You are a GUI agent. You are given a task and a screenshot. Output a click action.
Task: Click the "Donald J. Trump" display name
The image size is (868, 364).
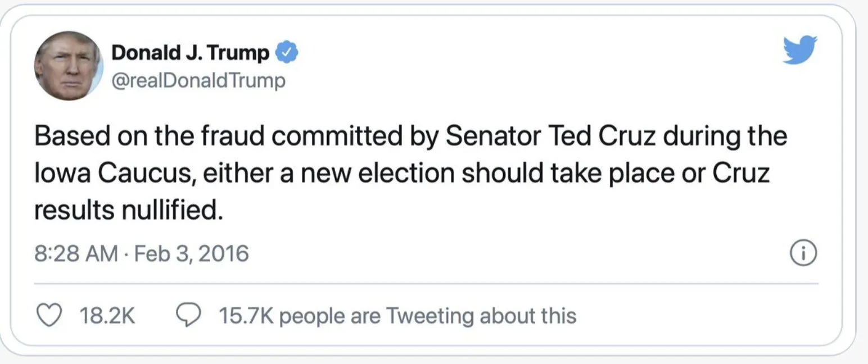pos(191,53)
